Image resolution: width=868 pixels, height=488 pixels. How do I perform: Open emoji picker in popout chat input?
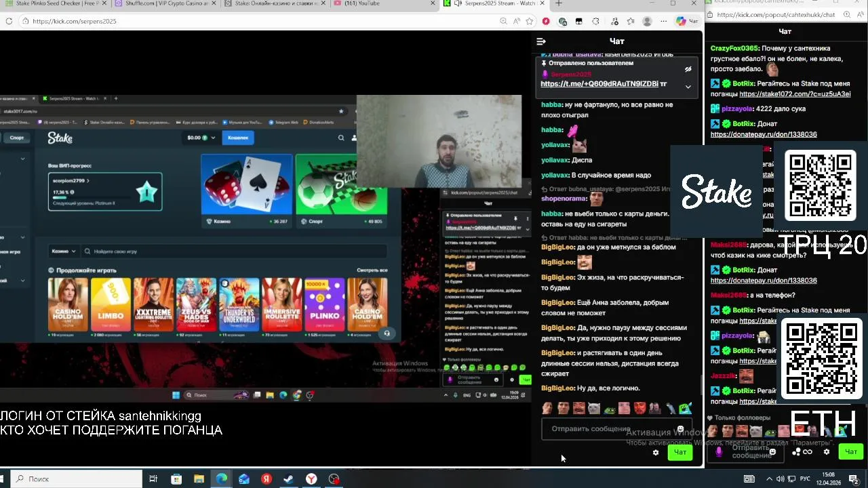pos(772,451)
